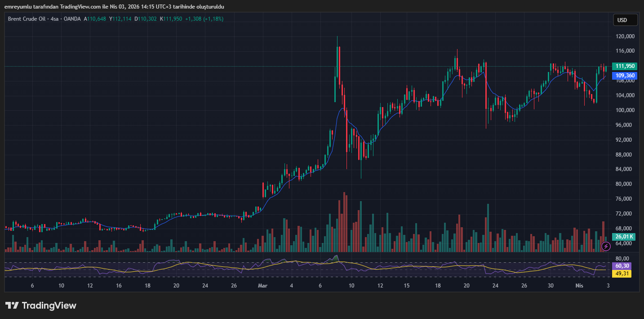Click date 18 on the left time axis
644x319 pixels.
point(147,286)
